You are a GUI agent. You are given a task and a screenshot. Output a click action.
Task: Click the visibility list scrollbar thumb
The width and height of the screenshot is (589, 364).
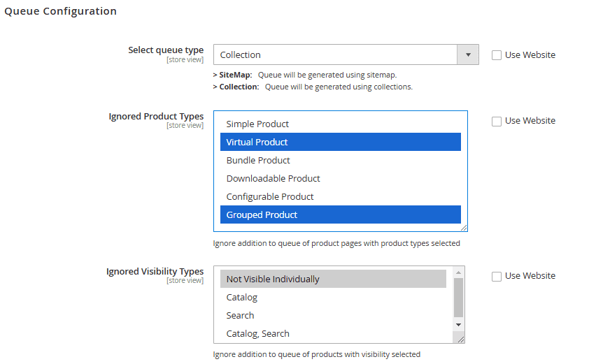459,297
